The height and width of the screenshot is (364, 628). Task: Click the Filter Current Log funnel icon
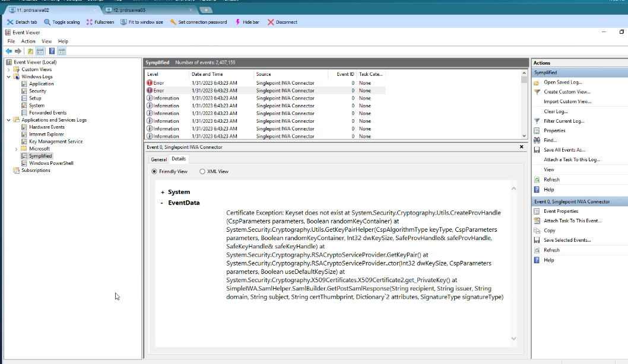[x=537, y=121]
